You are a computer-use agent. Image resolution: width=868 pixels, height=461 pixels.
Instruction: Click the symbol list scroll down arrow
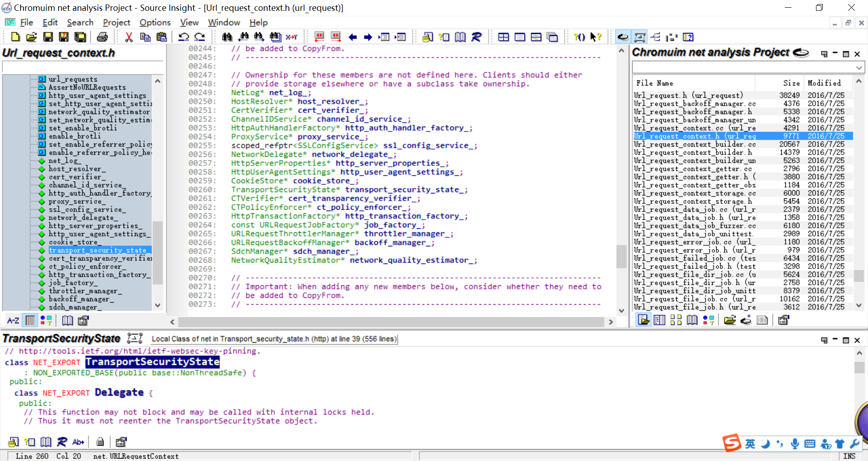pos(157,306)
